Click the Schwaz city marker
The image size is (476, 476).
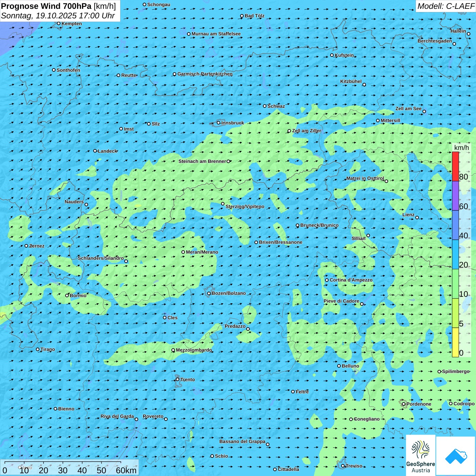265,106
